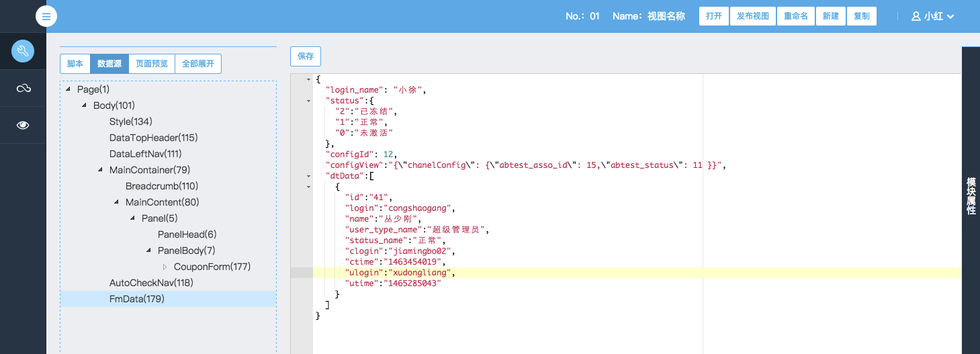This screenshot has height=354, width=980.
Task: Expand the CouponForm(177) node arrow
Action: coord(165,267)
